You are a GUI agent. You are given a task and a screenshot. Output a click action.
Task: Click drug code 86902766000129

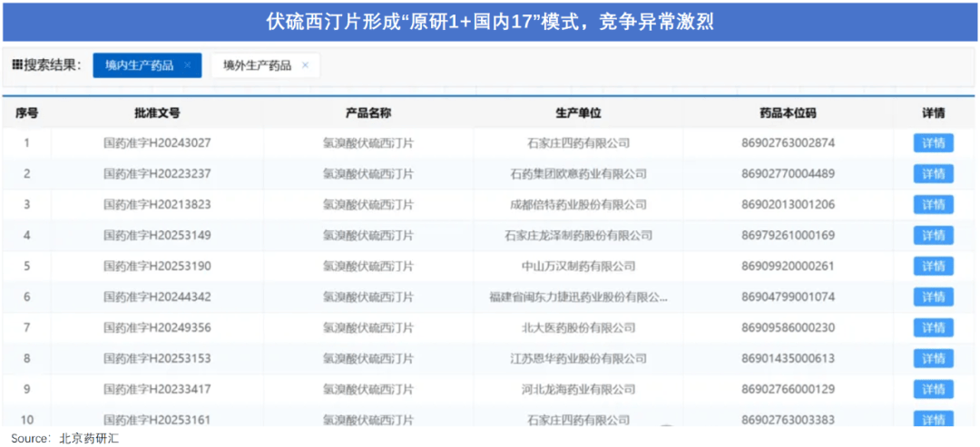pyautogui.click(x=789, y=389)
